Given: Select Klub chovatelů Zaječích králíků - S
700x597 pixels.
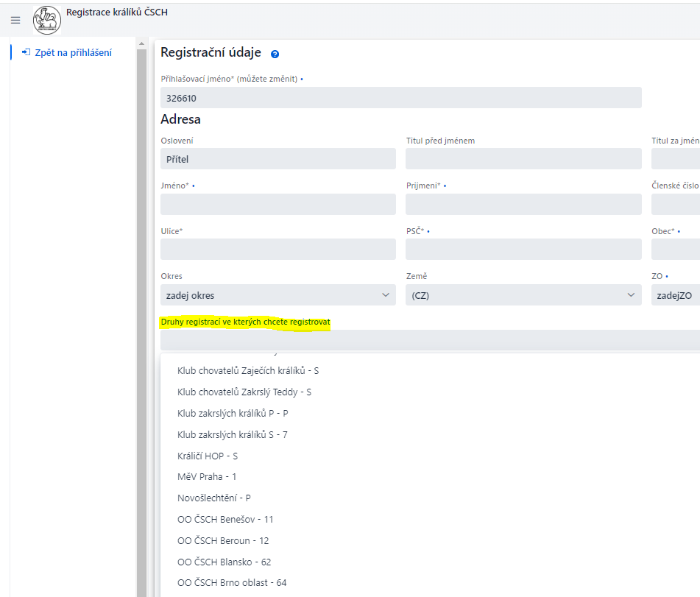Looking at the screenshot, I should pyautogui.click(x=248, y=371).
